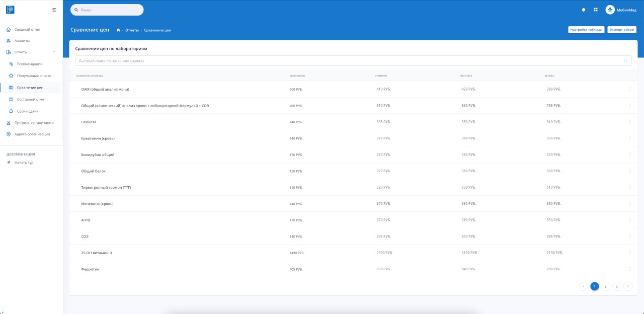Open the apps grid icon in header
Viewport: 644px width, 314px height.
click(596, 10)
